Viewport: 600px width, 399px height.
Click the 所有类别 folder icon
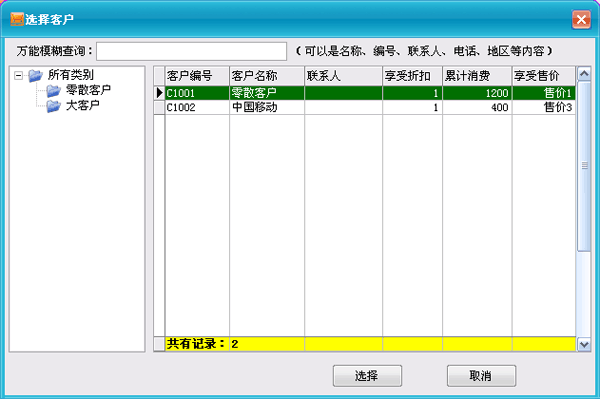35,75
